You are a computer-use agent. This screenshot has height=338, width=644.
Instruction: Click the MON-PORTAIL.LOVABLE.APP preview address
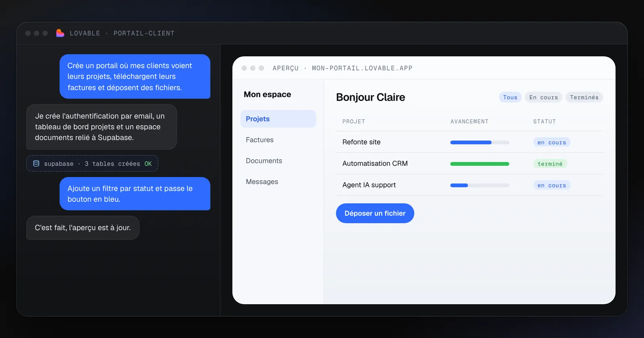pyautogui.click(x=362, y=68)
